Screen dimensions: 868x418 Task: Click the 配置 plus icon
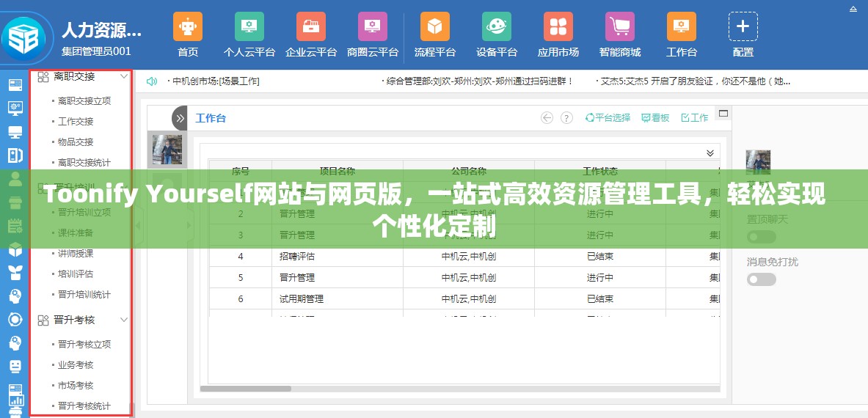pyautogui.click(x=743, y=26)
